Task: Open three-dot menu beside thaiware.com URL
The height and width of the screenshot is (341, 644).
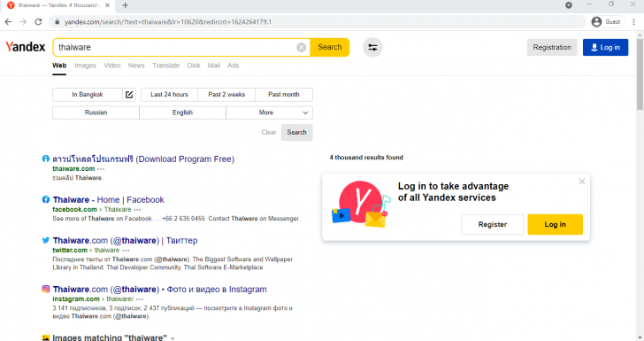Action: coord(101,169)
